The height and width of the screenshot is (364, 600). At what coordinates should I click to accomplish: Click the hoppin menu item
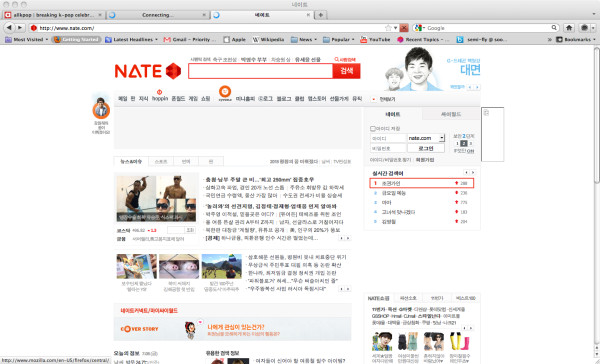tap(160, 98)
